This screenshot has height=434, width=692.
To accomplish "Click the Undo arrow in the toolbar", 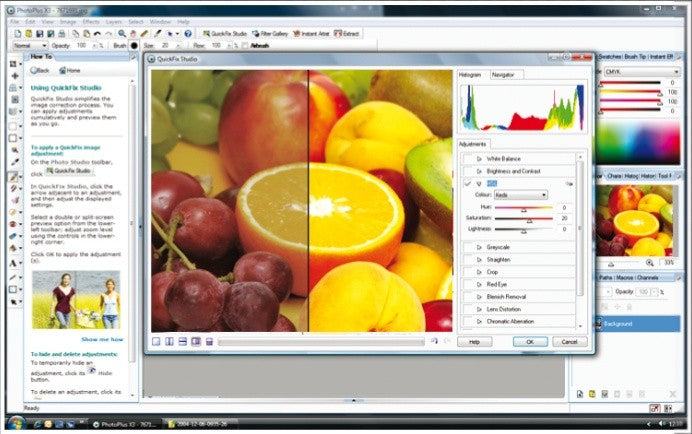I will point(97,34).
